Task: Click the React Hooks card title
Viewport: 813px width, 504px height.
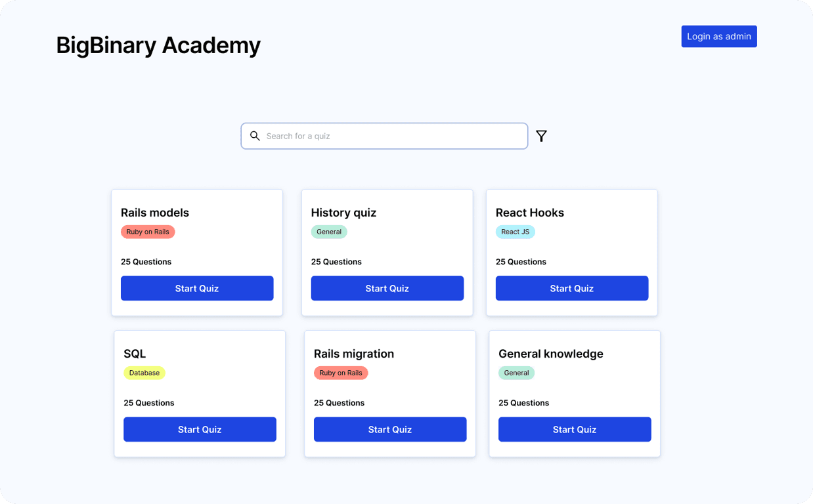Action: (529, 213)
